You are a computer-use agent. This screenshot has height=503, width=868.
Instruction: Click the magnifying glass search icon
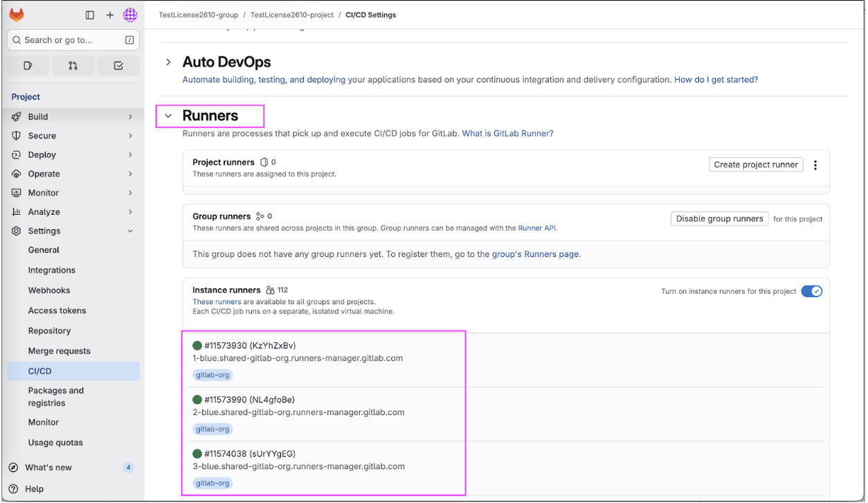[17, 39]
